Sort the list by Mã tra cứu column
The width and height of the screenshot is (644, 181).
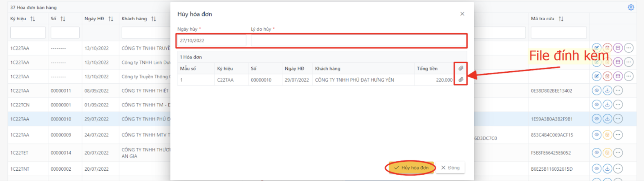click(x=561, y=19)
